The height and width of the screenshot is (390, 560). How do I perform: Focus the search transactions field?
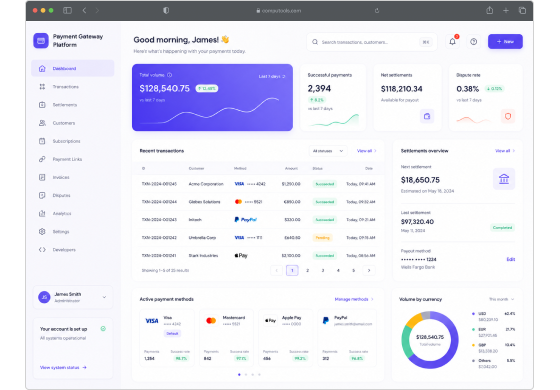coord(372,42)
